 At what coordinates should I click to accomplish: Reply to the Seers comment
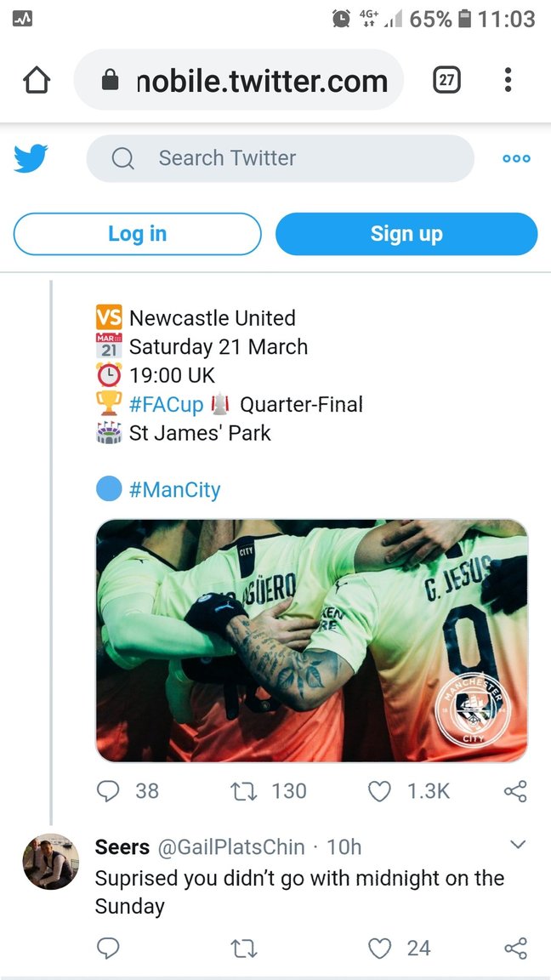click(108, 948)
